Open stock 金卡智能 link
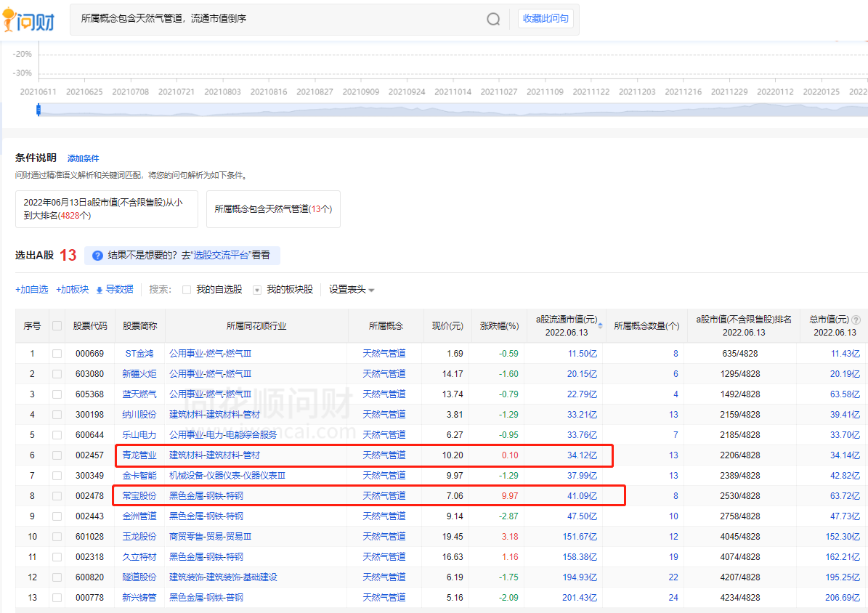This screenshot has width=868, height=613. 139,475
